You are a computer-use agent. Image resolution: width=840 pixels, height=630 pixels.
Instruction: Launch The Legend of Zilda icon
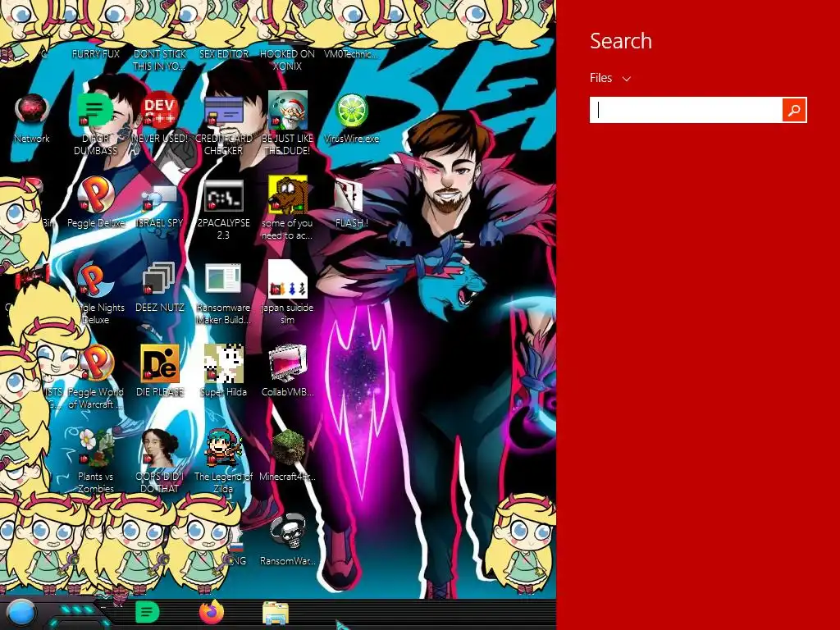click(x=223, y=448)
